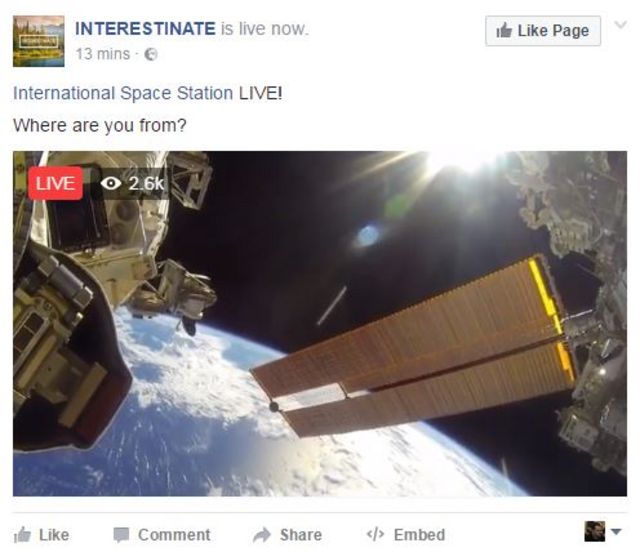Click the thumbs-up icon beside Like
This screenshot has height=552, width=640.
click(x=23, y=535)
